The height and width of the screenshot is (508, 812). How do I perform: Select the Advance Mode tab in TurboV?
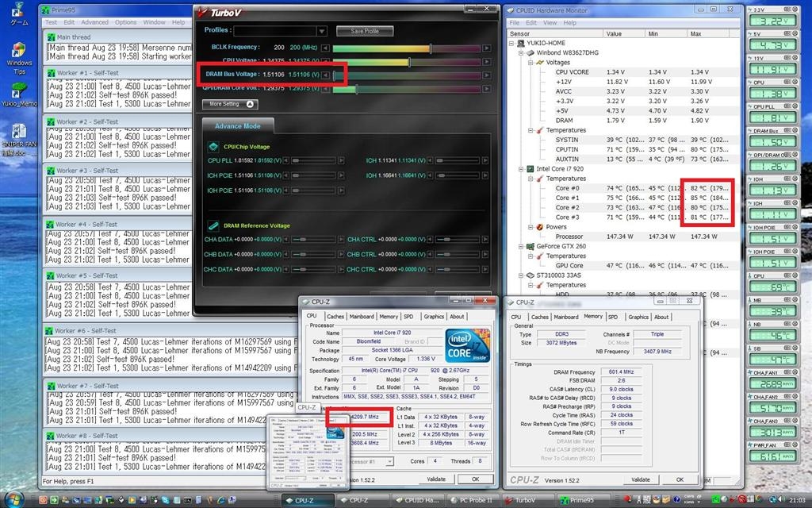coord(238,126)
